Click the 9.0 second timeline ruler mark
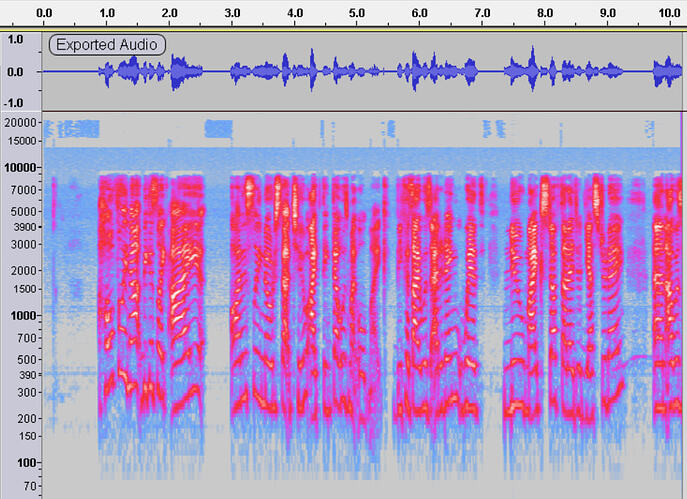The width and height of the screenshot is (687, 499). click(607, 14)
